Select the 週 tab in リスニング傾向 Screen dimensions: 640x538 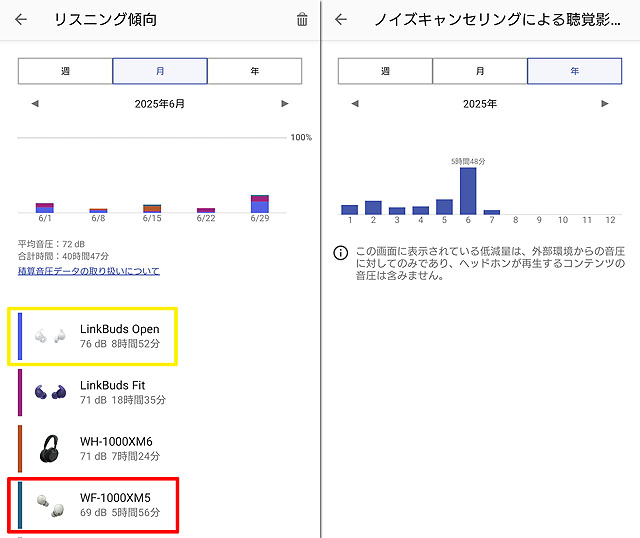click(65, 71)
